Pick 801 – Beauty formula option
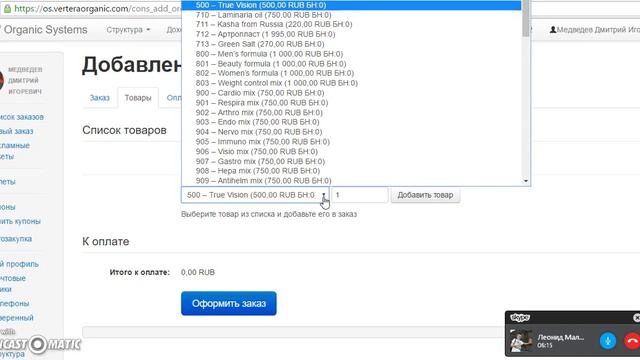 point(351,64)
